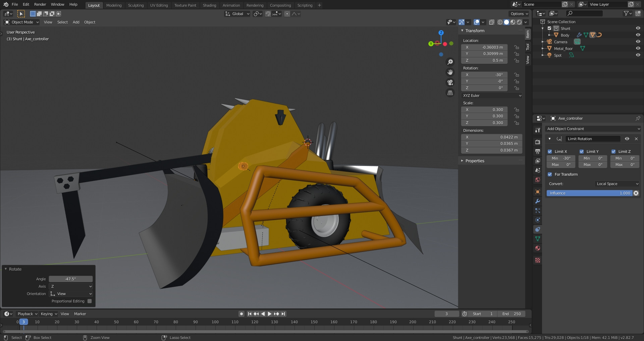Open the Axis Z dropdown

[x=71, y=286]
